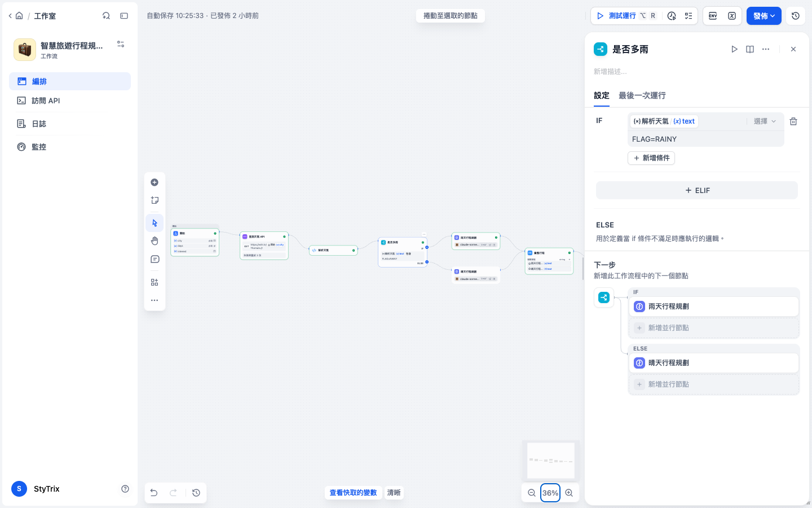Select the hand pan tool
This screenshot has height=508, width=812.
point(155,241)
